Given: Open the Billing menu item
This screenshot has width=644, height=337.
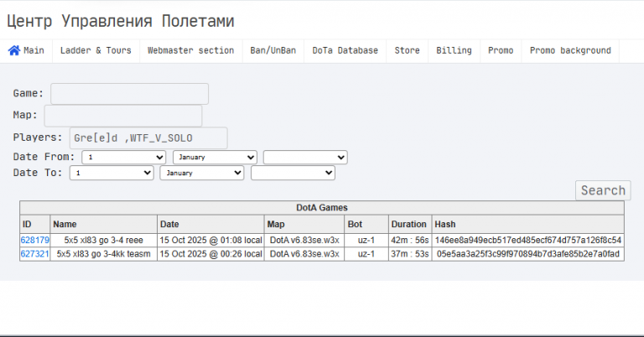Looking at the screenshot, I should click(454, 51).
